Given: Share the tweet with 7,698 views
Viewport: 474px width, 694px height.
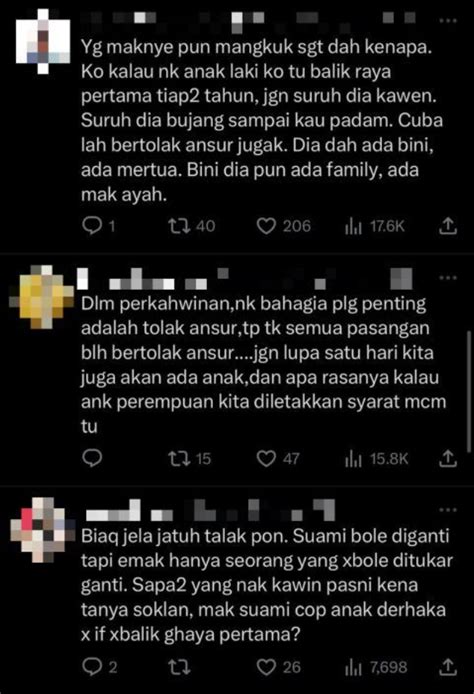Looking at the screenshot, I should [x=448, y=667].
